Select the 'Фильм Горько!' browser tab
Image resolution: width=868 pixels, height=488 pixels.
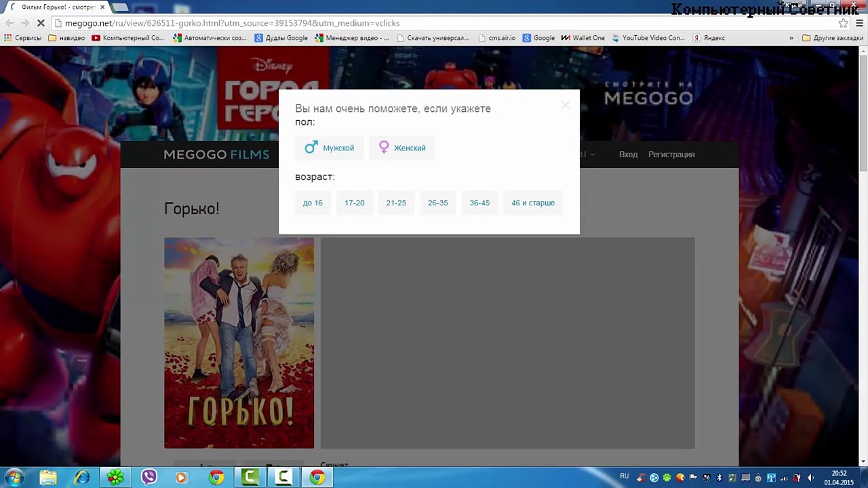(x=57, y=7)
